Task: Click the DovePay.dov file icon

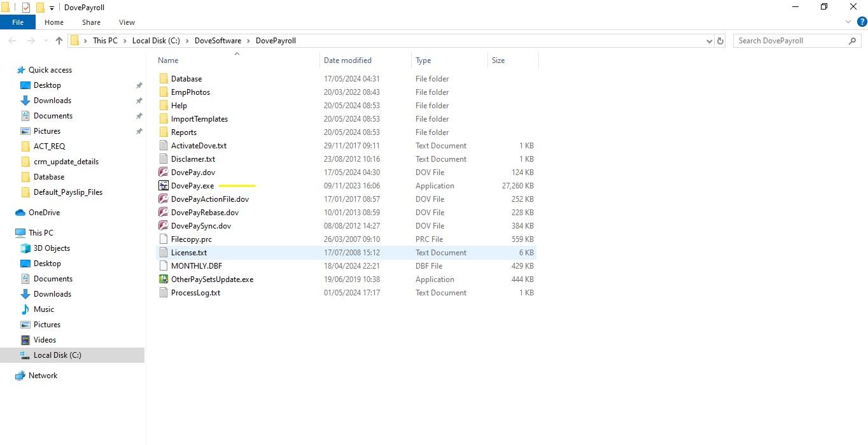Action: [x=164, y=173]
